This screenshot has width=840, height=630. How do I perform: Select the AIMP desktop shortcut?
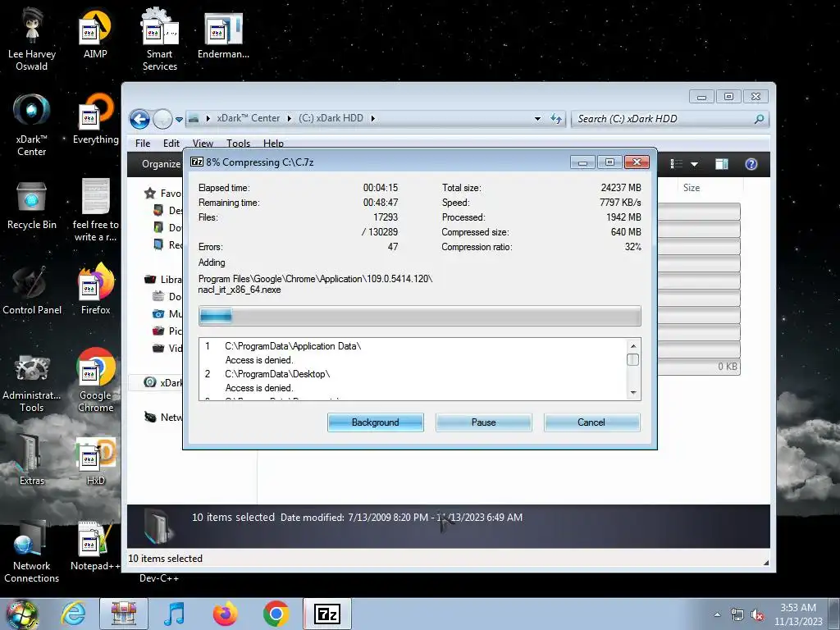click(x=95, y=34)
